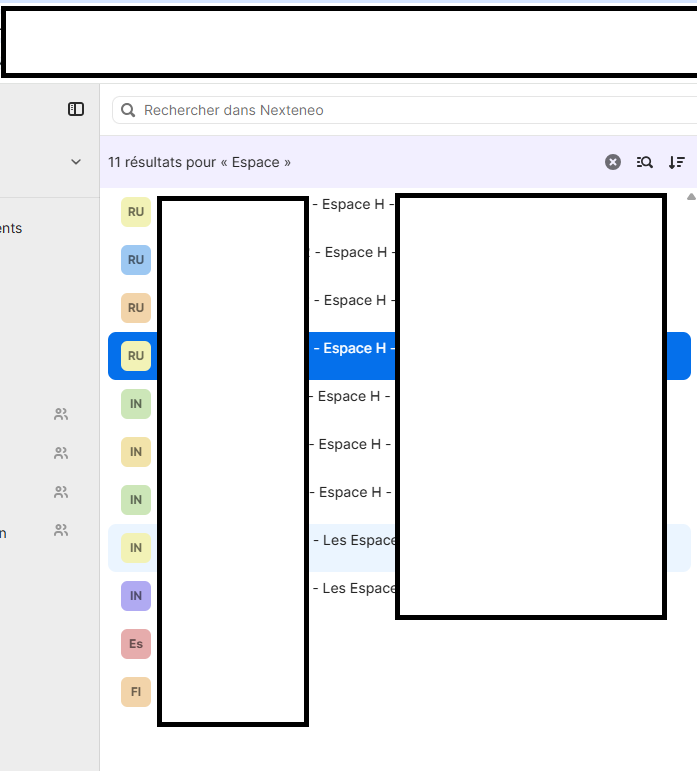Click the bottommost people icon in the sidebar
The width and height of the screenshot is (697, 771).
click(61, 530)
